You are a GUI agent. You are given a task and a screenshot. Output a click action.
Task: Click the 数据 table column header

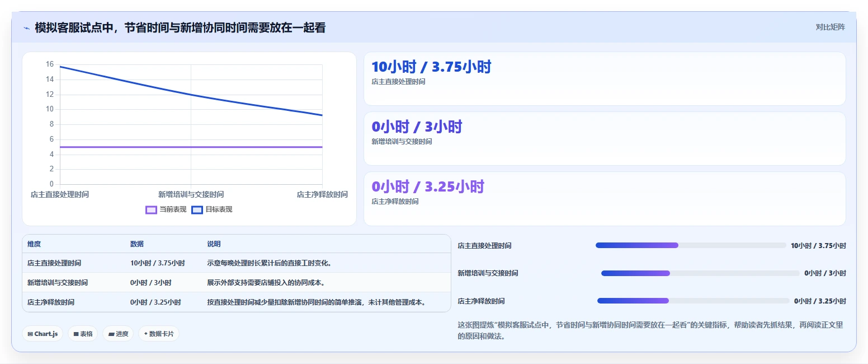click(137, 244)
